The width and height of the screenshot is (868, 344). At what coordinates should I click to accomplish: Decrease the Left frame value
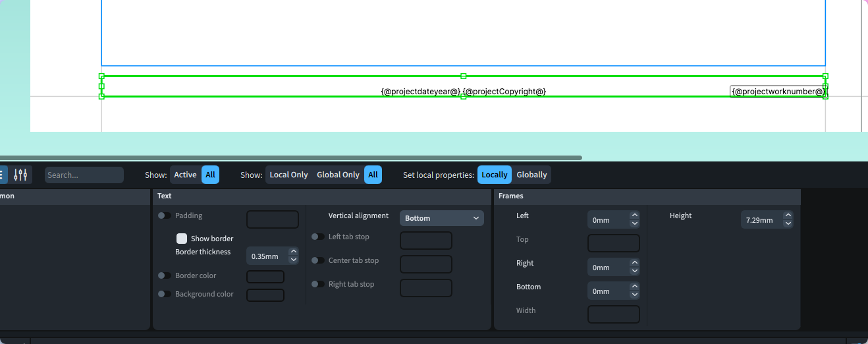click(635, 223)
